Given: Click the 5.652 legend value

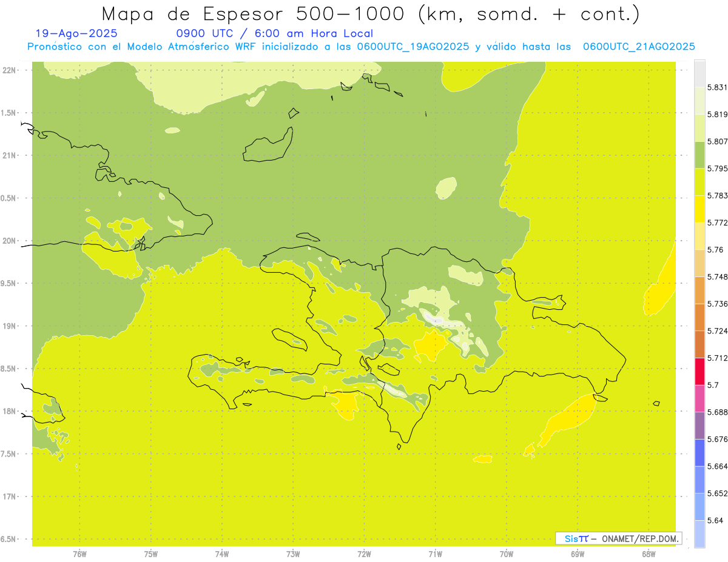Looking at the screenshot, I should coord(718,493).
